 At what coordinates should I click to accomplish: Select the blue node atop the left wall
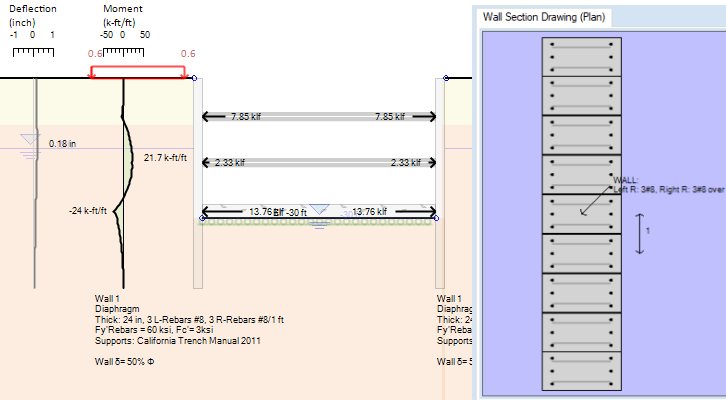[194, 78]
